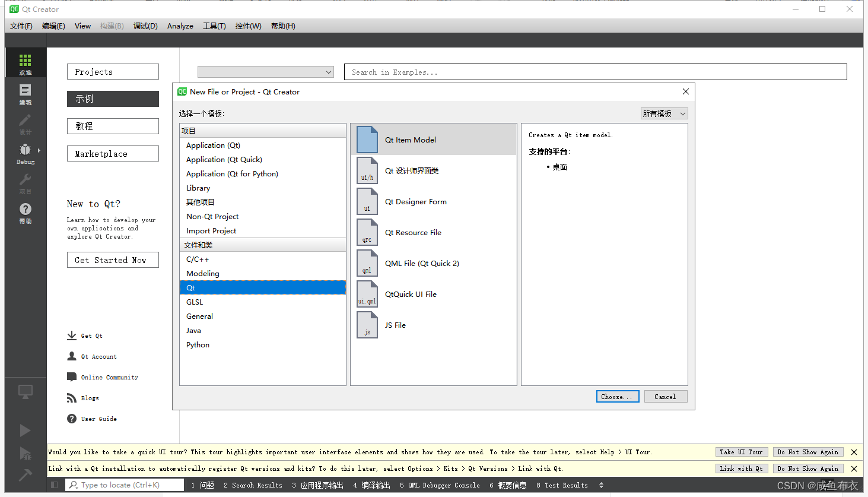This screenshot has height=497, width=868.
Task: Select the Library category
Action: coord(262,188)
